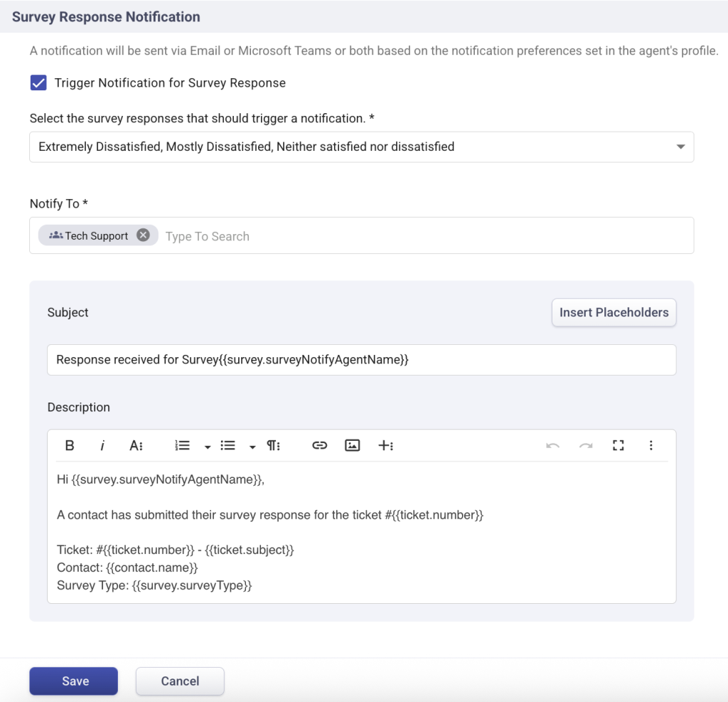Save the survey notification settings
728x702 pixels.
73,681
